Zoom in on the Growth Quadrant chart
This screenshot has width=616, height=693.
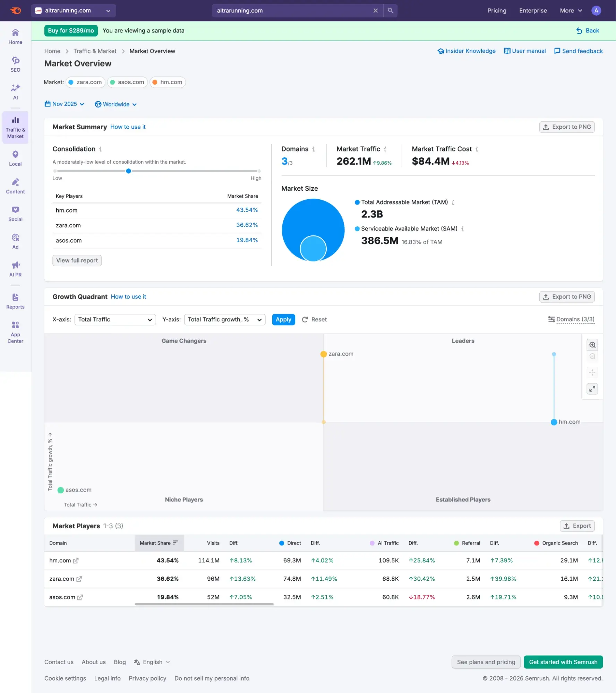coord(592,345)
